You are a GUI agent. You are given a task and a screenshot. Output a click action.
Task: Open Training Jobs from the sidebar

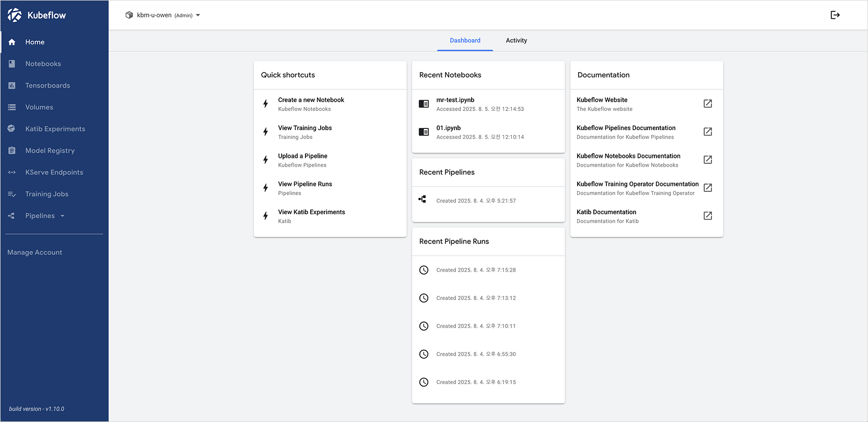pos(54,194)
